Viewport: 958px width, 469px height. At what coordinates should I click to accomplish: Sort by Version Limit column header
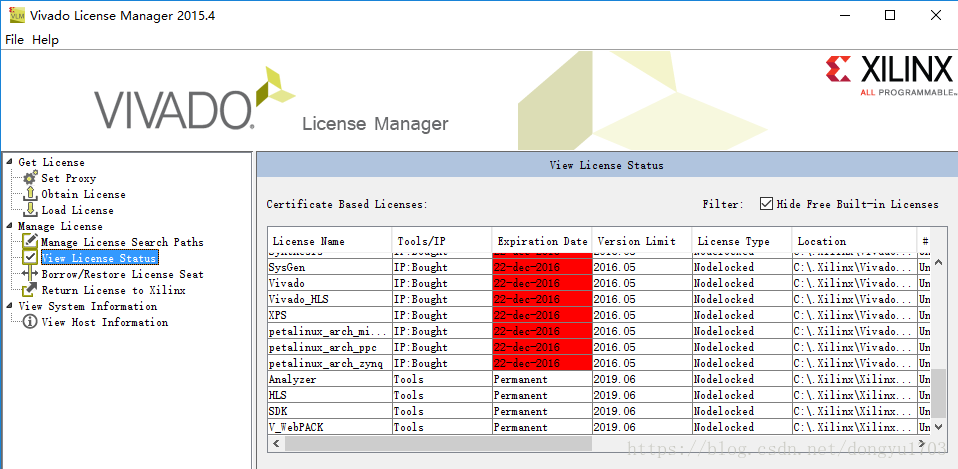point(642,241)
